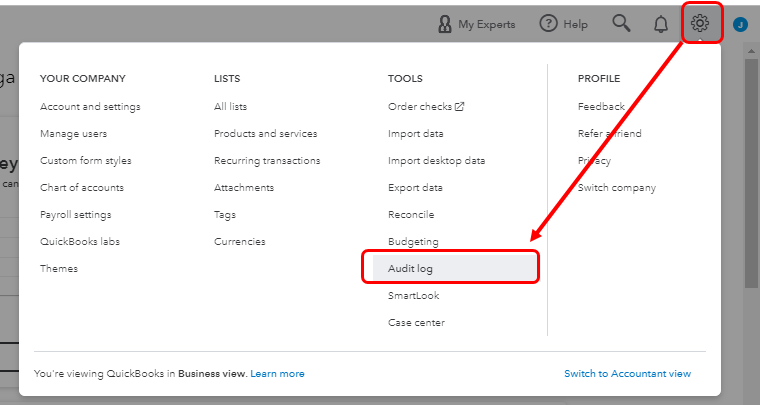Click the user profile avatar

point(740,24)
